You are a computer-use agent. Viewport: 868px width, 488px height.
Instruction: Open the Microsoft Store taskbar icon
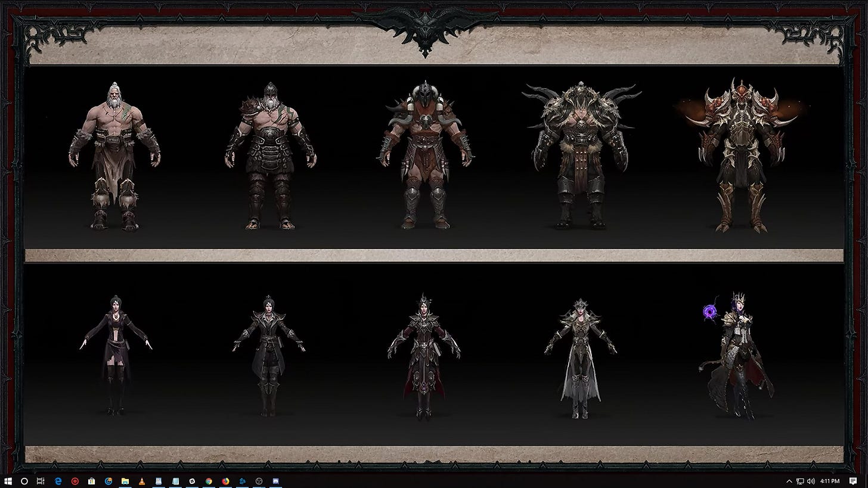coord(92,481)
